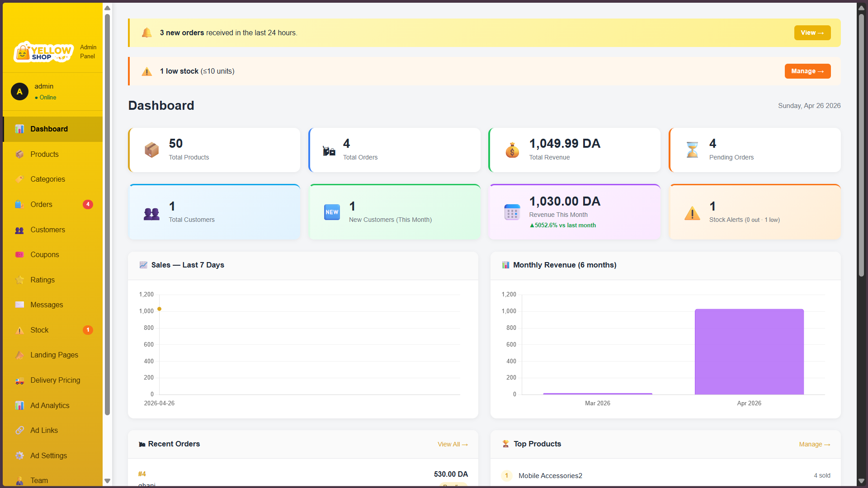Click the Total Customers card

[214, 212]
